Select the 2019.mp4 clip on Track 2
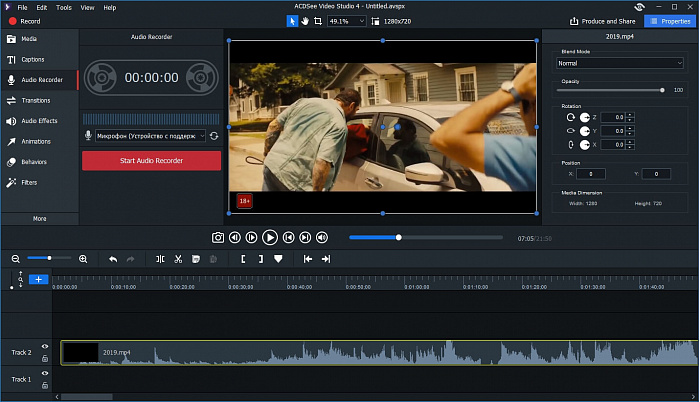The height and width of the screenshot is (402, 700). (379, 353)
